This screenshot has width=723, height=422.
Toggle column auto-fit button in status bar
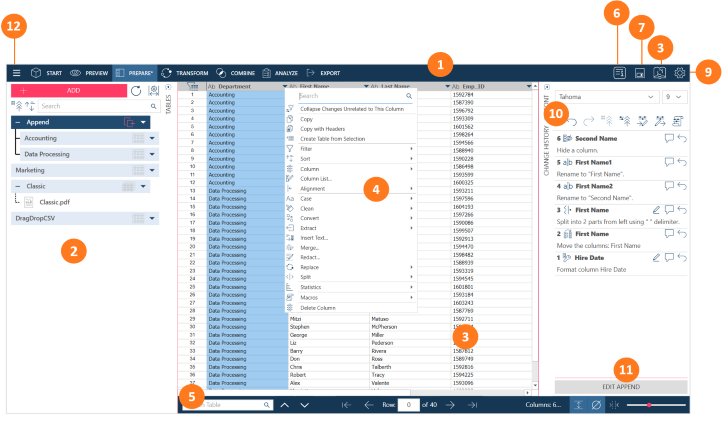(576, 404)
